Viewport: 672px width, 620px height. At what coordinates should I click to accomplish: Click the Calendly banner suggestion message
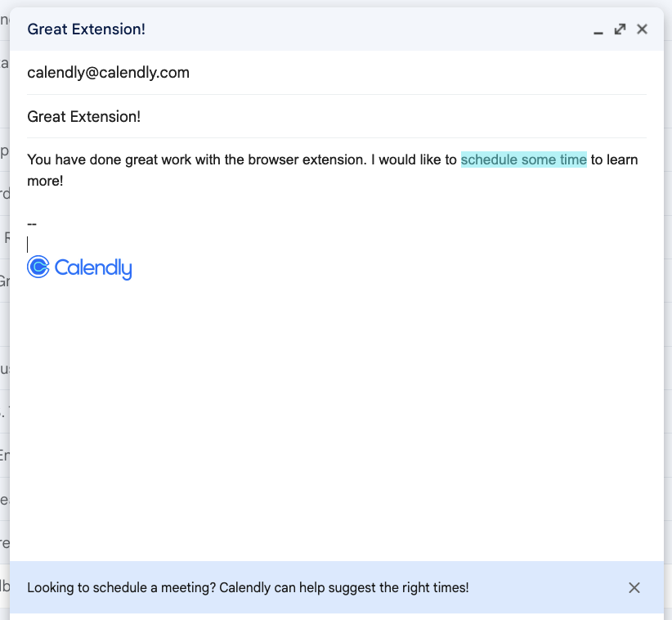[248, 587]
